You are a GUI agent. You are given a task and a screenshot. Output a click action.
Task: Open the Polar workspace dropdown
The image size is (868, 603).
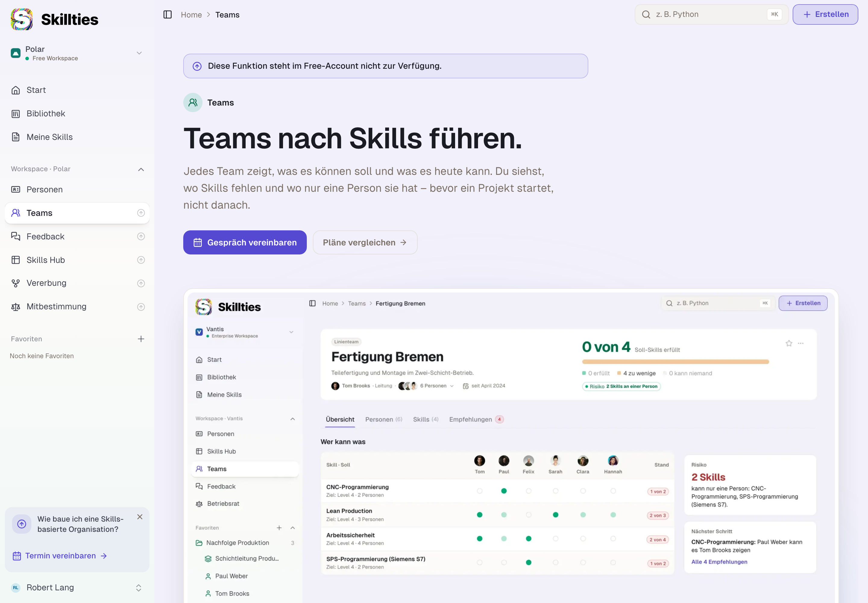(77, 53)
